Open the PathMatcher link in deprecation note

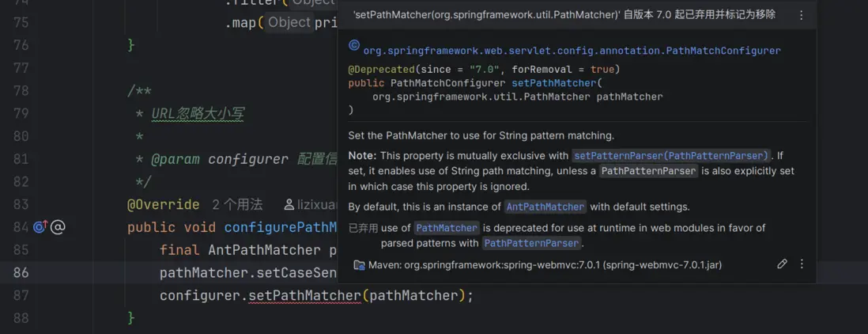tap(447, 228)
